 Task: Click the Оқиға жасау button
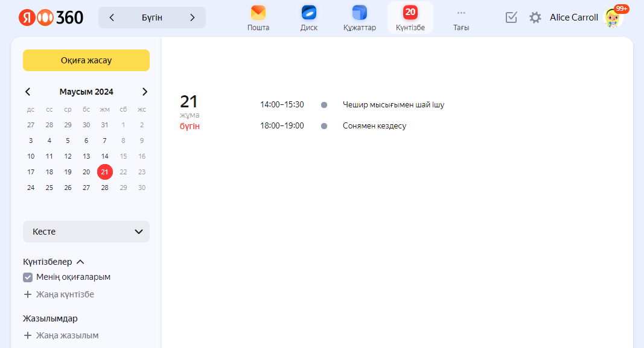pyautogui.click(x=86, y=60)
